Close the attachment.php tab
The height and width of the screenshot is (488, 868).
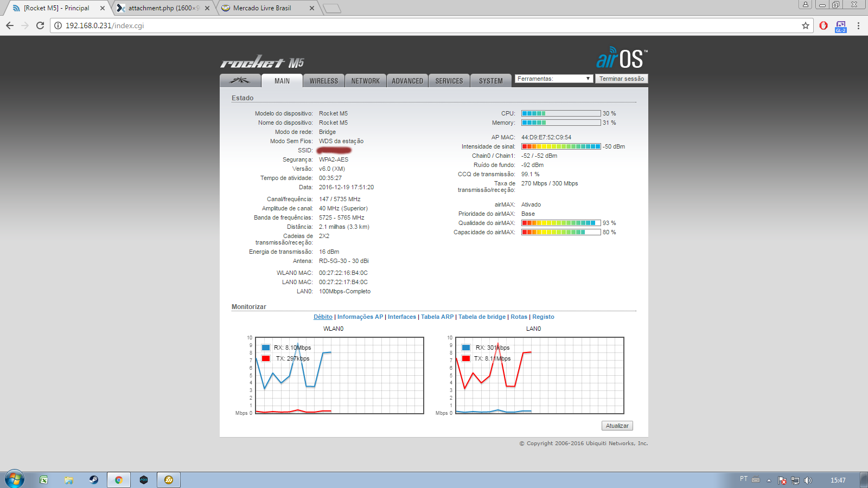tap(207, 8)
